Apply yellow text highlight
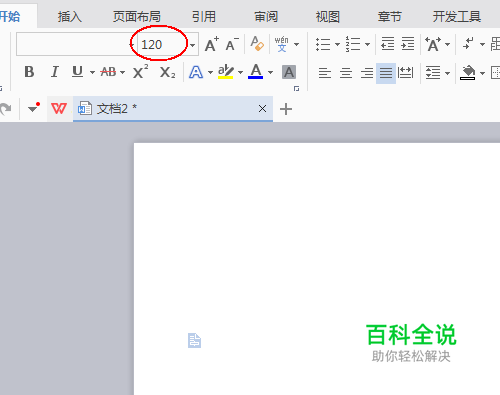Viewport: 500px width, 395px height. pyautogui.click(x=226, y=72)
